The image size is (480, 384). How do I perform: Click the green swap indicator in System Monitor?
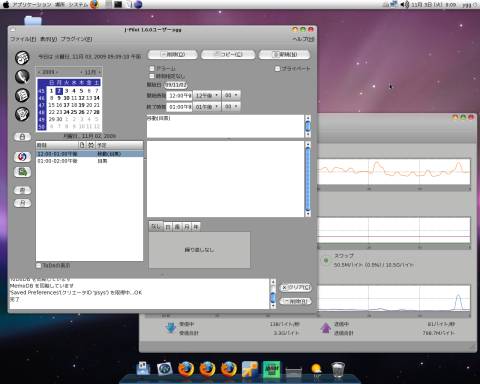pyautogui.click(x=326, y=260)
